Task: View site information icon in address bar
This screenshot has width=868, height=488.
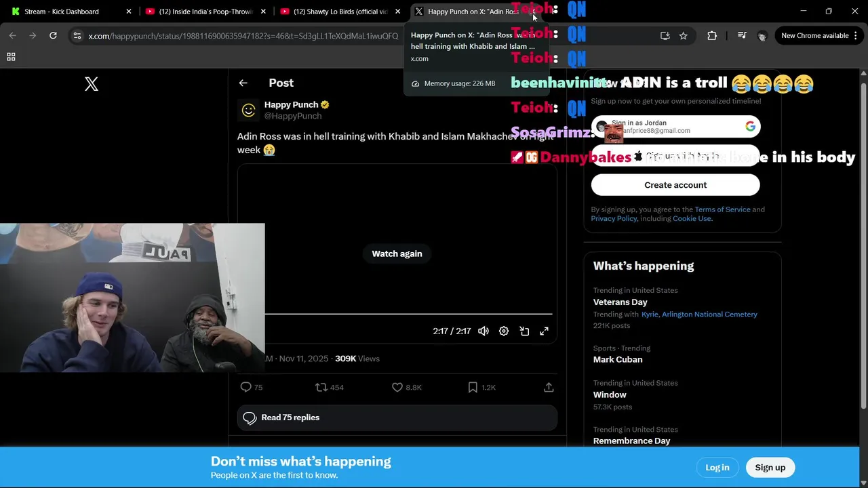Action: [x=77, y=36]
